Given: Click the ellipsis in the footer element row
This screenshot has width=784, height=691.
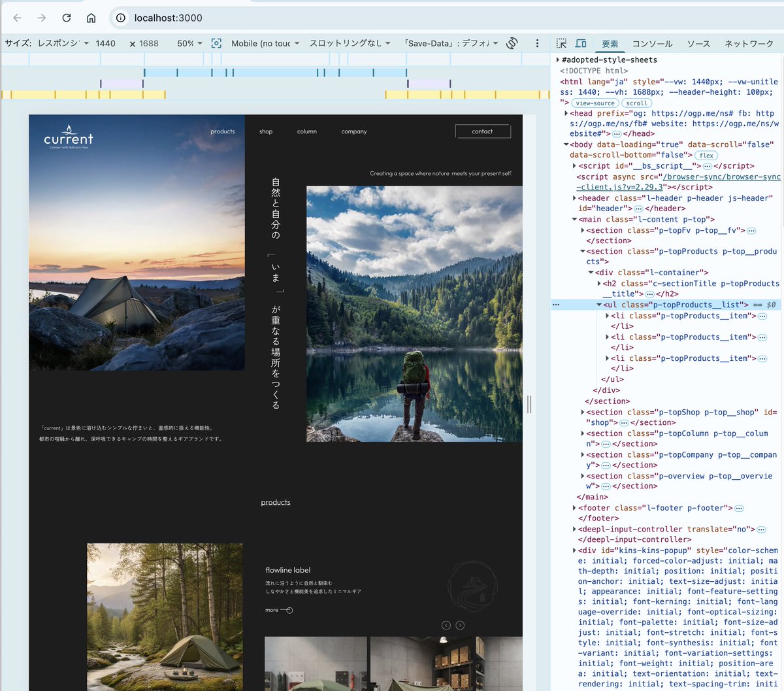Looking at the screenshot, I should click(739, 508).
